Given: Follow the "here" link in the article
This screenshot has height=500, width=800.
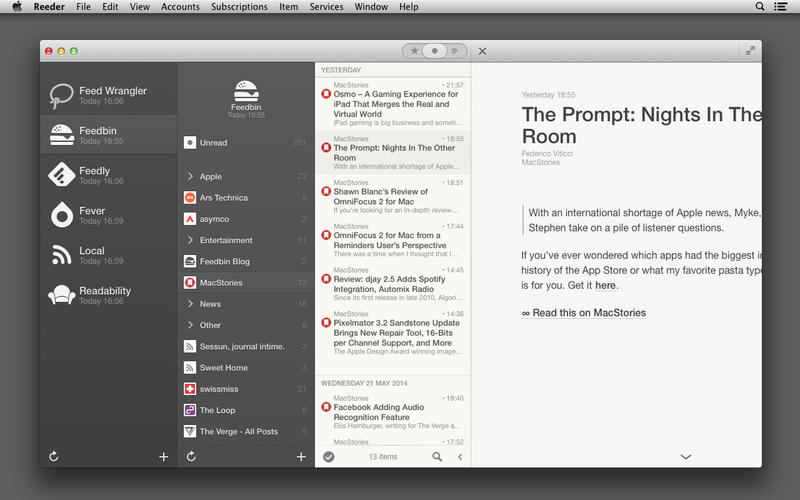Looking at the screenshot, I should (x=605, y=285).
